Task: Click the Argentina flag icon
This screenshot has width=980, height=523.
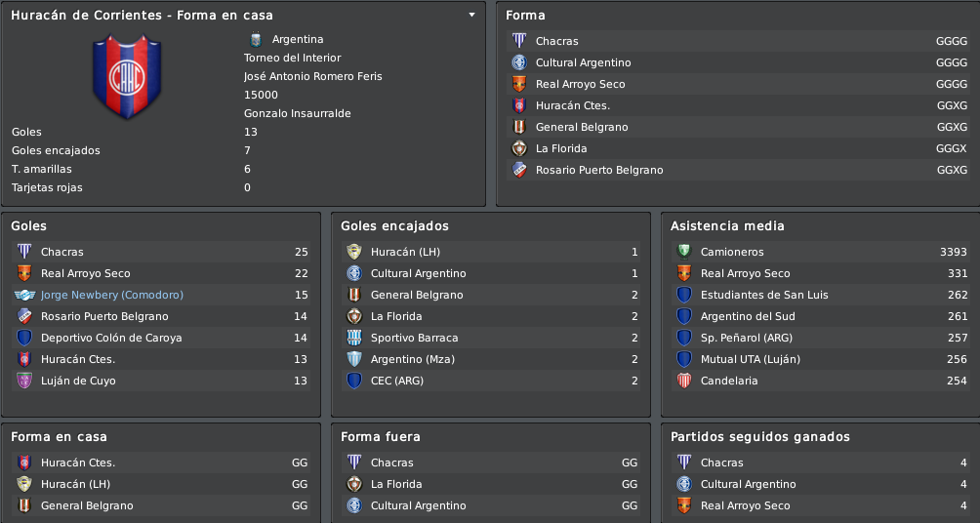Action: [255, 39]
